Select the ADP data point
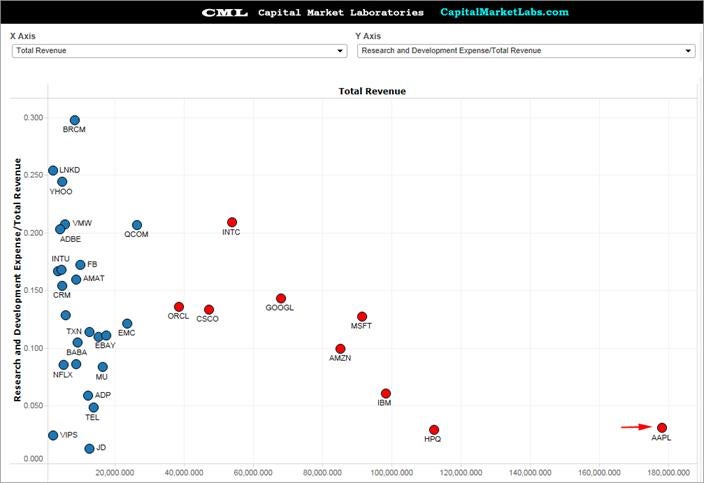The image size is (704, 483). coord(88,395)
